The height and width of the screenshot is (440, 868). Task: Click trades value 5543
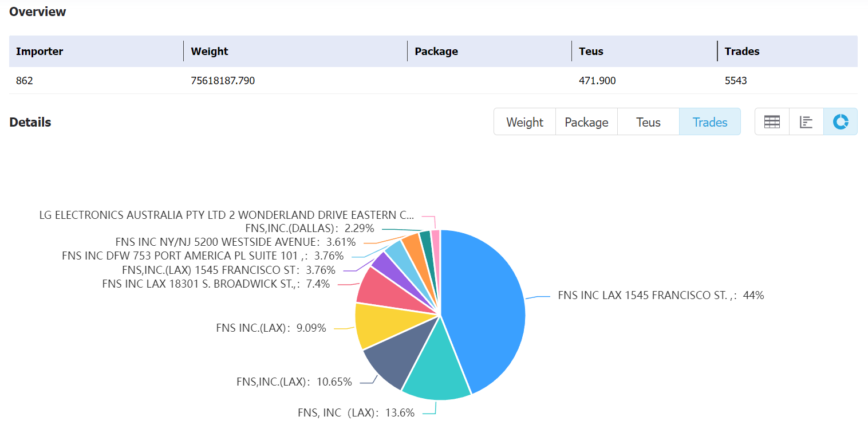point(736,81)
